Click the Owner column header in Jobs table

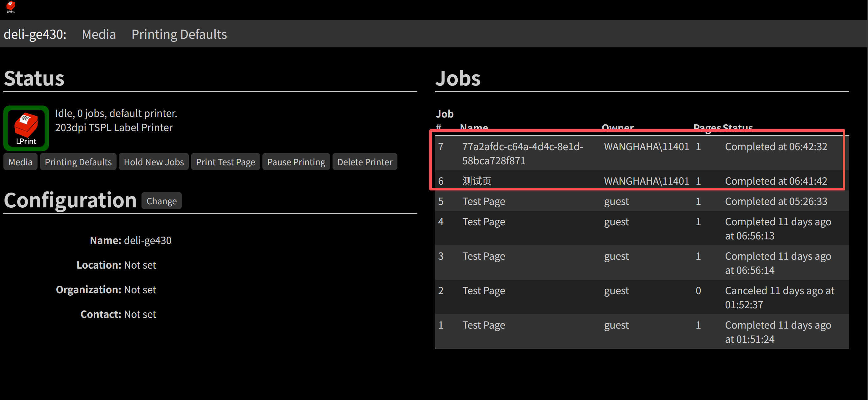pyautogui.click(x=618, y=127)
